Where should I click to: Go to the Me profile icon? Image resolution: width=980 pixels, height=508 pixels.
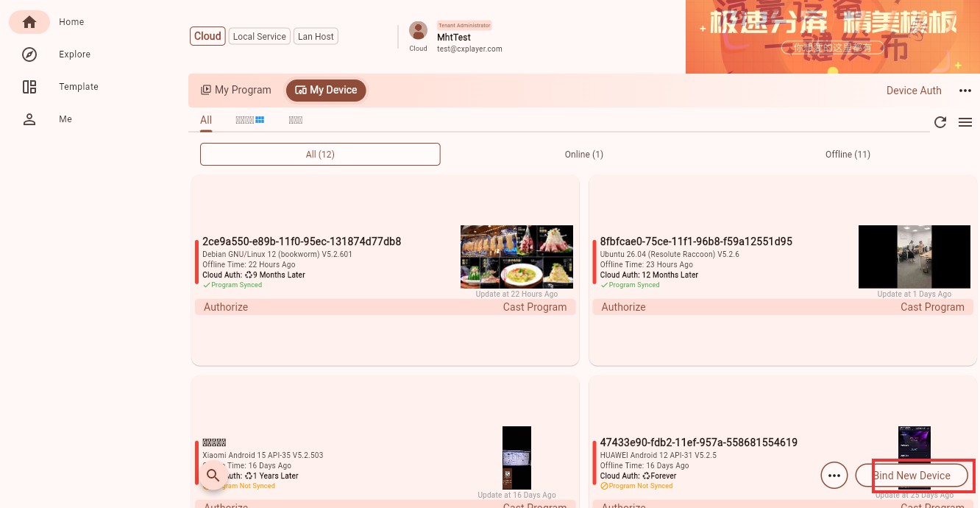pos(29,119)
